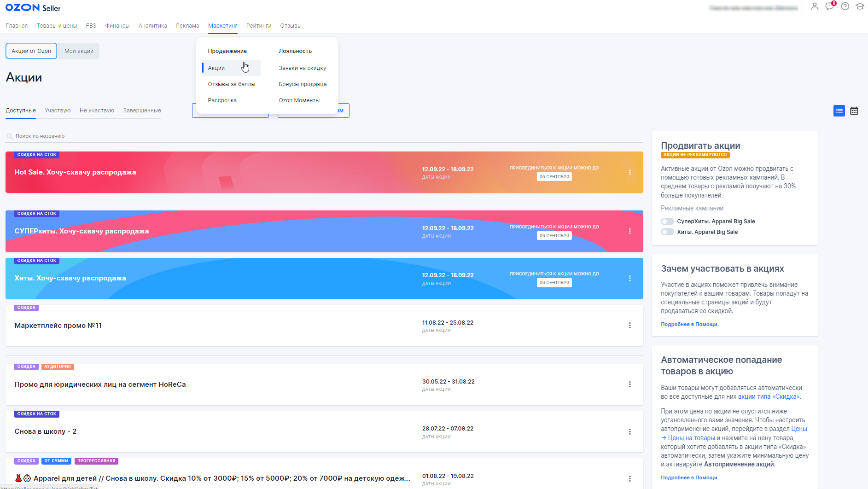Click Подробнее в Помощи under Автоматическое попадание
This screenshot has height=489, width=868.
(x=689, y=478)
